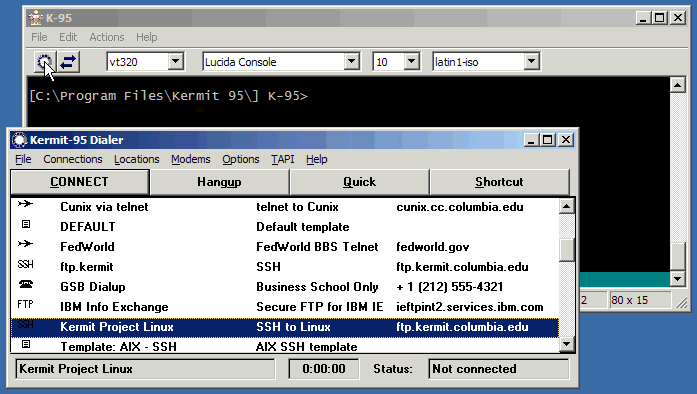
Task: Open the vt320 terminal type dropdown
Action: tap(176, 61)
